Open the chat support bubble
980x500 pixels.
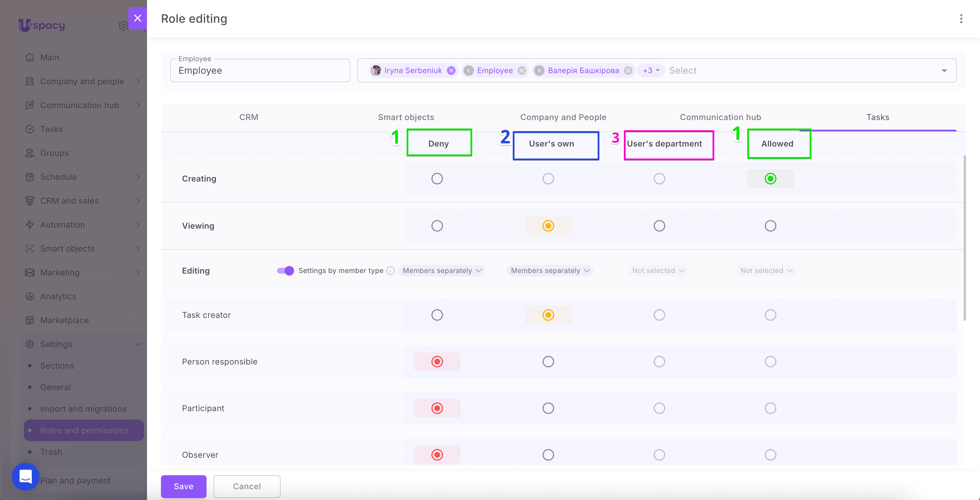pyautogui.click(x=25, y=476)
